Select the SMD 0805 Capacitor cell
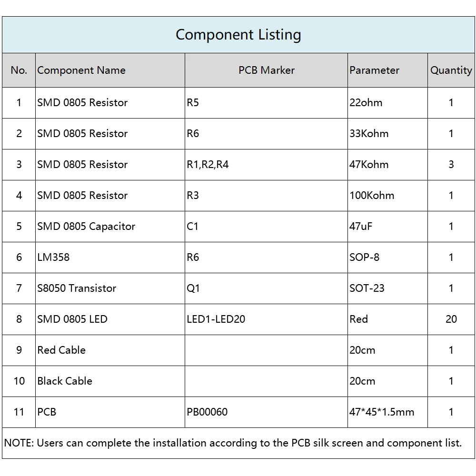This screenshot has width=476, height=476. tap(86, 227)
